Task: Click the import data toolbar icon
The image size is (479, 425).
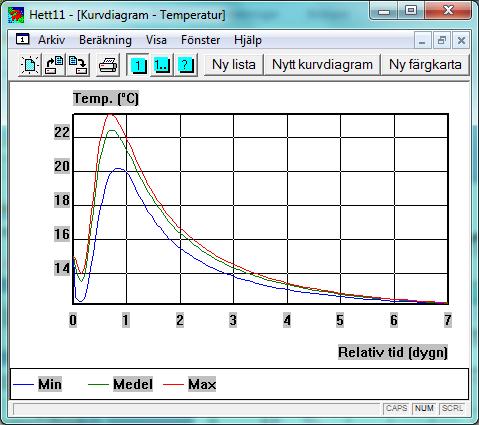Action: tap(54, 65)
